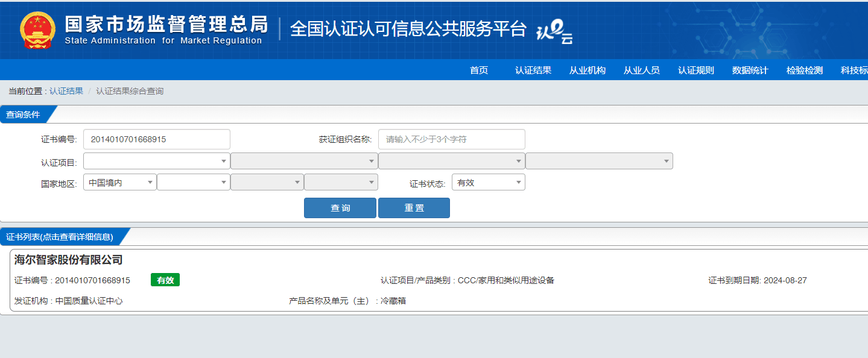Expand the province dropdown next to 中国境内

tap(194, 182)
